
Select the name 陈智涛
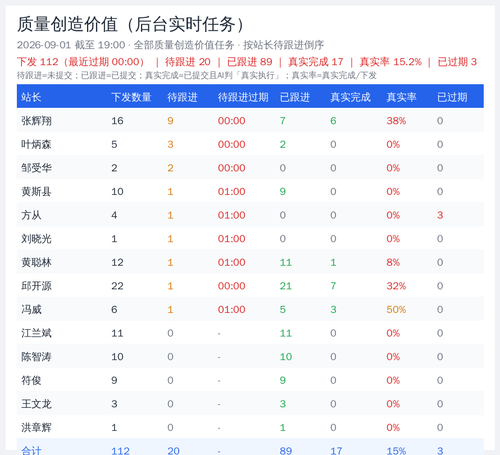click(36, 357)
